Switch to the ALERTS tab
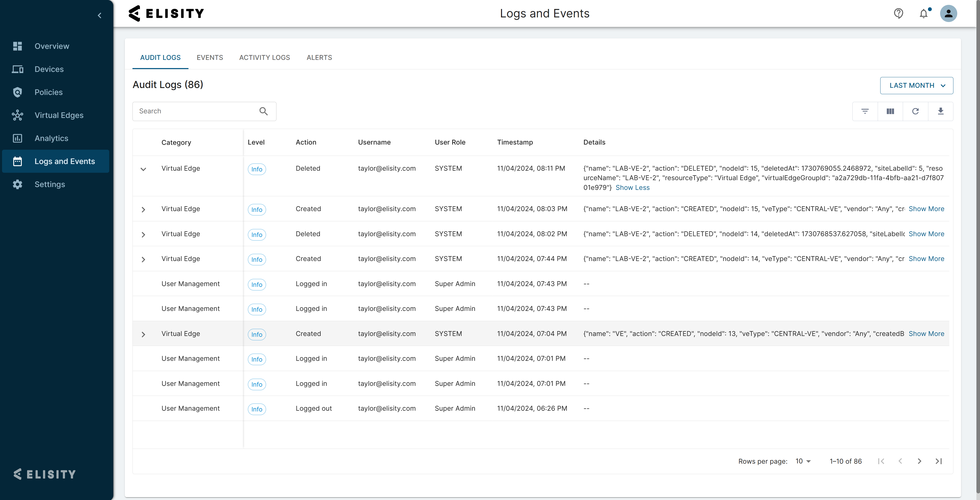The image size is (980, 500). [x=319, y=58]
